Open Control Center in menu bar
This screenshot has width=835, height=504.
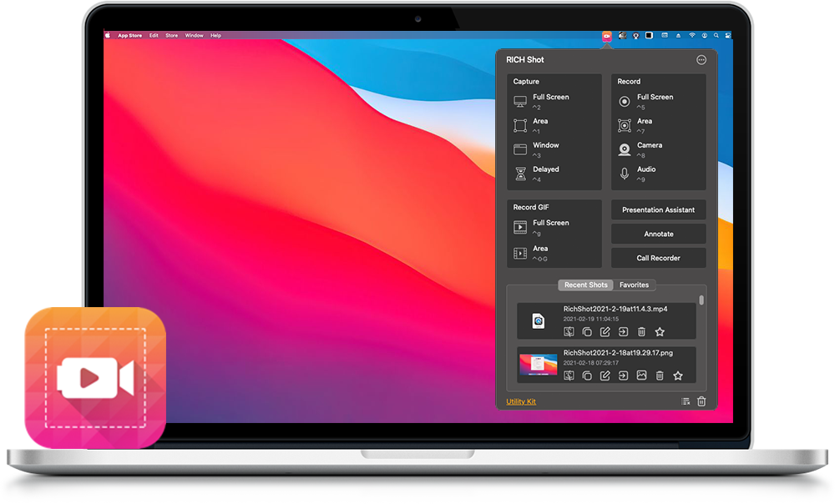[x=728, y=35]
